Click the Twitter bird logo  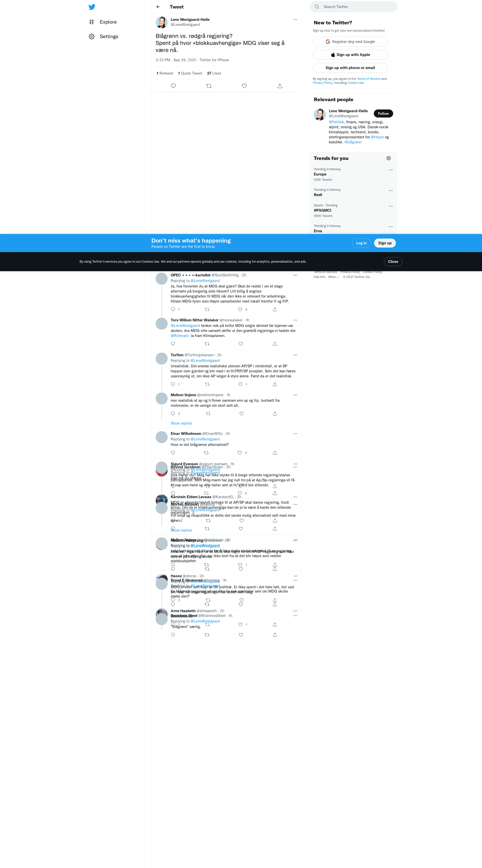[92, 7]
